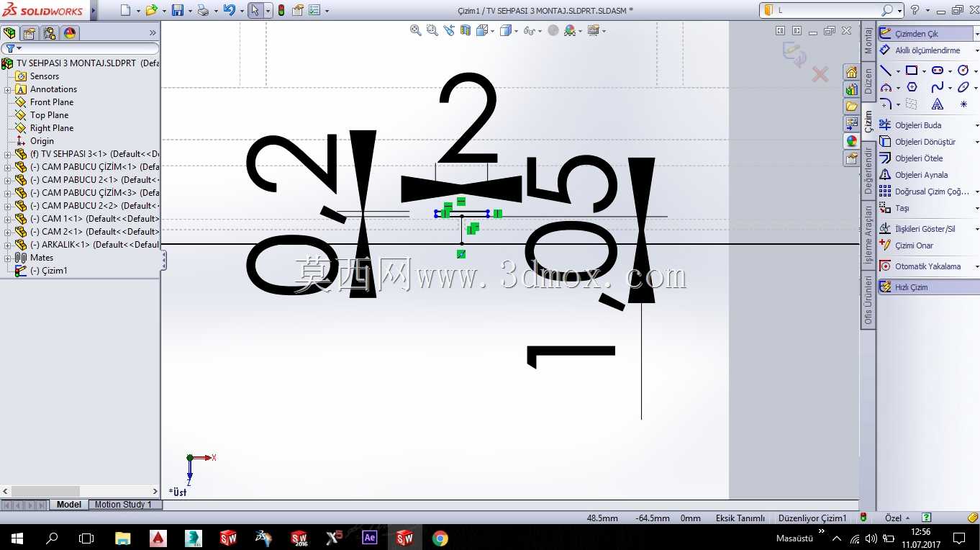Click the feature tree horizontal scrollbar
Viewport: 980px width, 550px height.
click(x=80, y=491)
